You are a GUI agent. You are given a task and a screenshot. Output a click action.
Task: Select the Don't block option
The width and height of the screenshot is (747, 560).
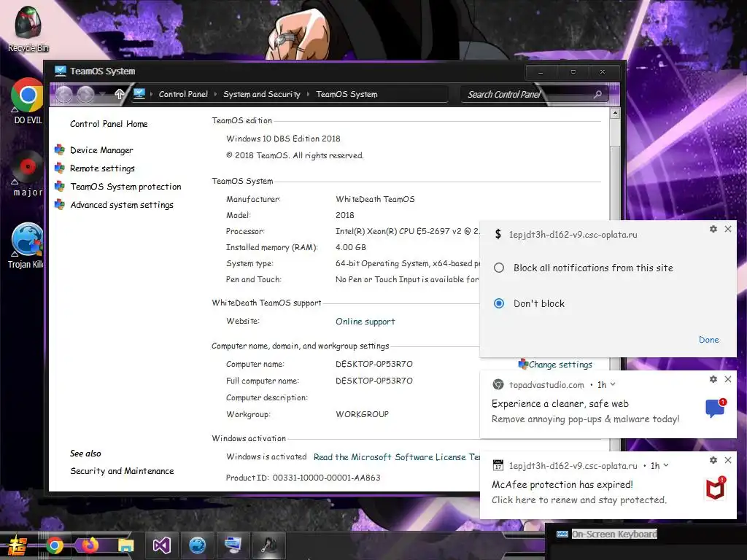tap(499, 303)
